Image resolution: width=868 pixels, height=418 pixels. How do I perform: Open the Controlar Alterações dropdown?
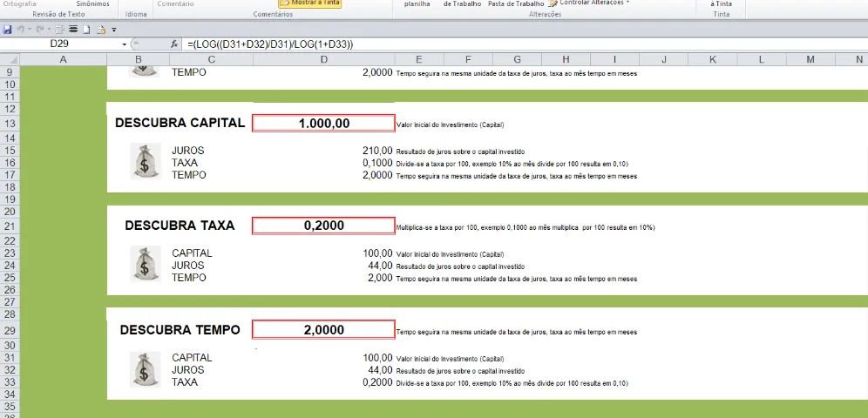tap(589, 3)
